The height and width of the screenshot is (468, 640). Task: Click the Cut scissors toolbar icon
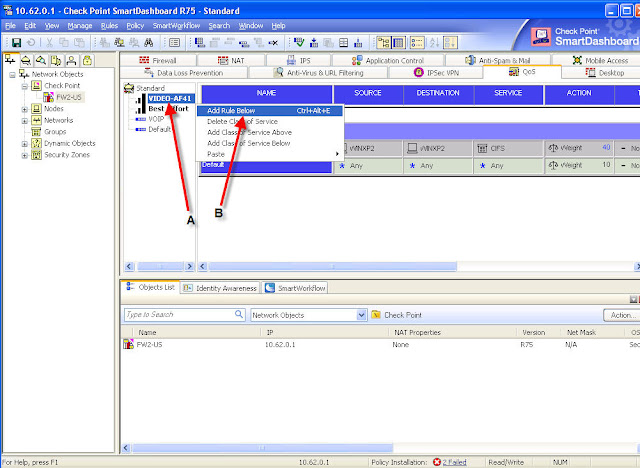(49, 42)
